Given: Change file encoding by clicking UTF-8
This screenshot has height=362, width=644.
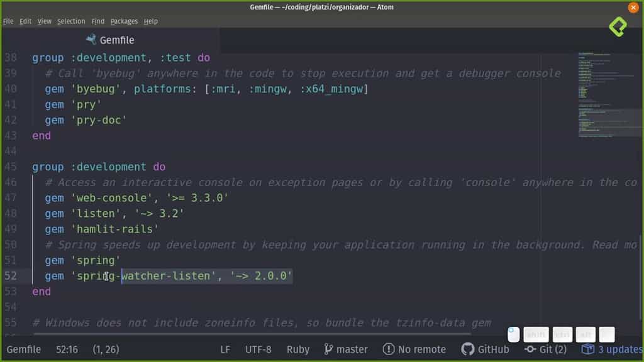Looking at the screenshot, I should click(258, 349).
